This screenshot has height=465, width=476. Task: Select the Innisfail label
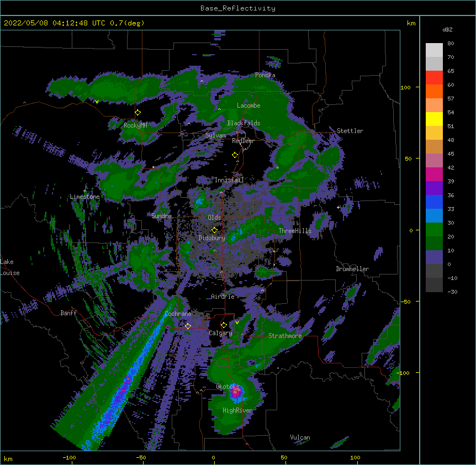tap(229, 180)
